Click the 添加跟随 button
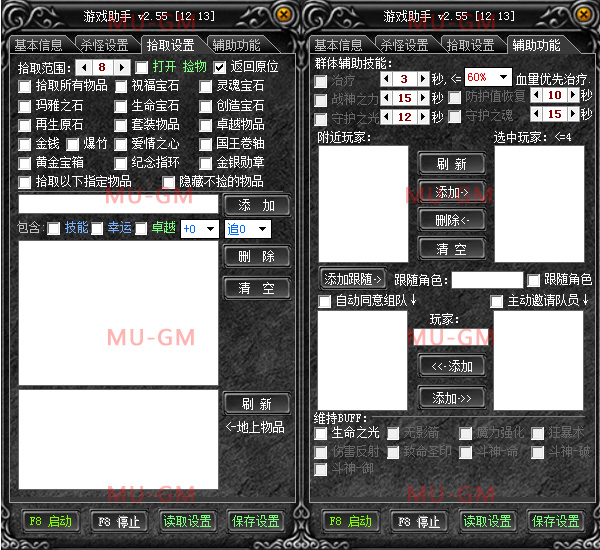 click(x=353, y=279)
